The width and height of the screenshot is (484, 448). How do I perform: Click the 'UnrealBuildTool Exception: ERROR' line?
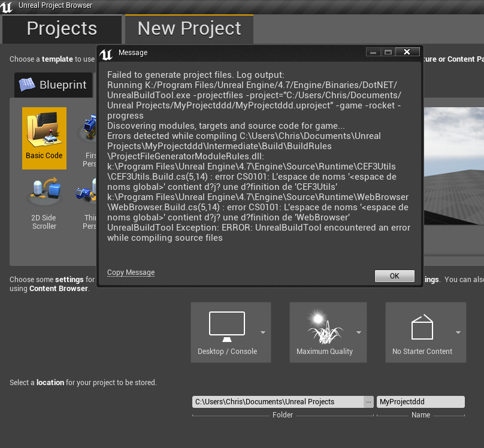(259, 228)
